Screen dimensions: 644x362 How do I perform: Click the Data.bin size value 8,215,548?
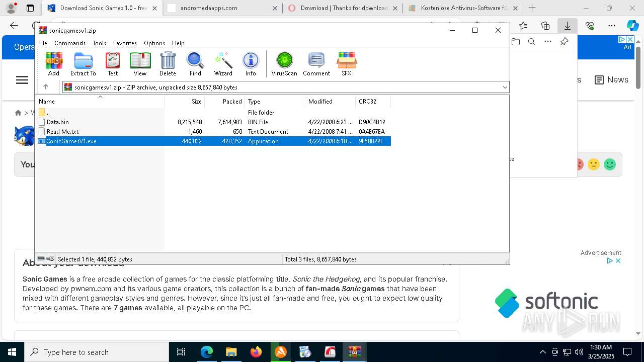pos(190,122)
